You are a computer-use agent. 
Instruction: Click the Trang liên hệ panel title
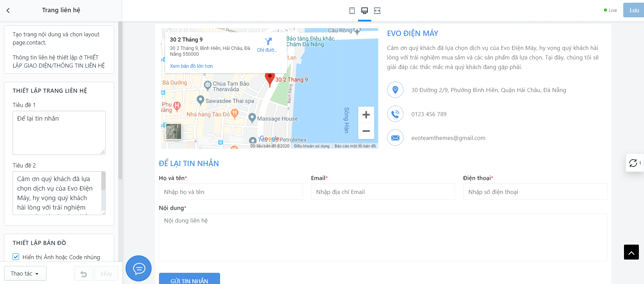61,10
